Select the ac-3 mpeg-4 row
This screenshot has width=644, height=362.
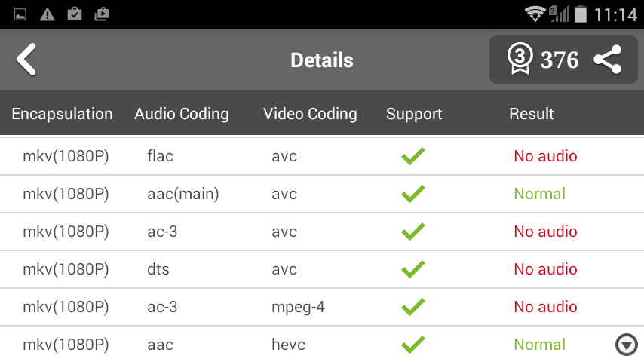click(x=322, y=307)
